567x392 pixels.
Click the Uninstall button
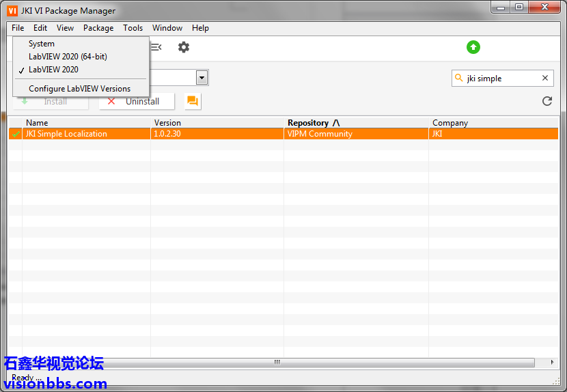pos(137,101)
